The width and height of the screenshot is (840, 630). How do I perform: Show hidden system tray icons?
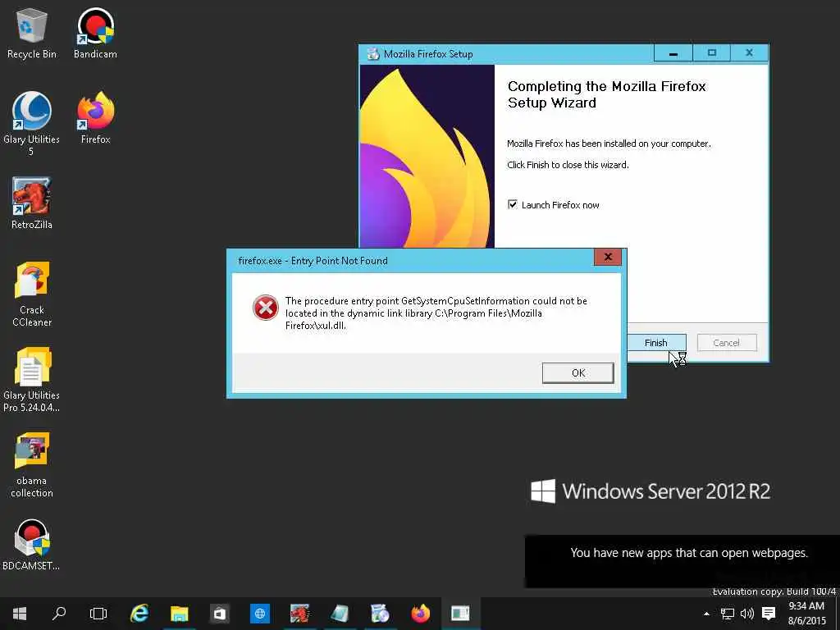click(x=706, y=614)
